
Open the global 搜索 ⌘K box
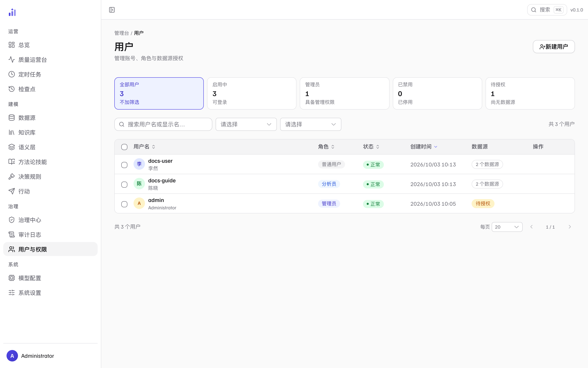[x=547, y=10]
